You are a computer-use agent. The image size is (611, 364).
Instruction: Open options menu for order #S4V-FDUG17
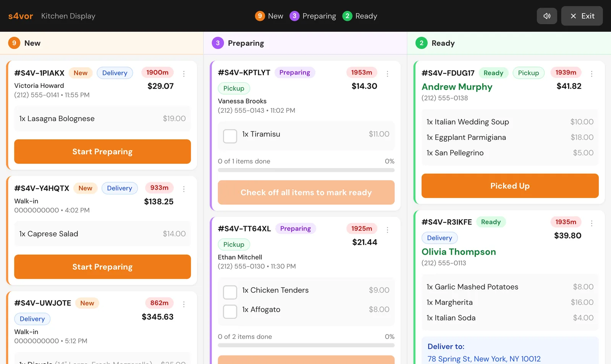pyautogui.click(x=592, y=74)
